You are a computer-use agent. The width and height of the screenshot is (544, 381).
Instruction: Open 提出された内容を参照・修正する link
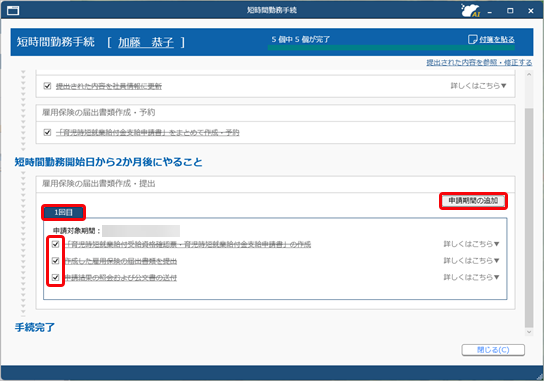click(479, 62)
